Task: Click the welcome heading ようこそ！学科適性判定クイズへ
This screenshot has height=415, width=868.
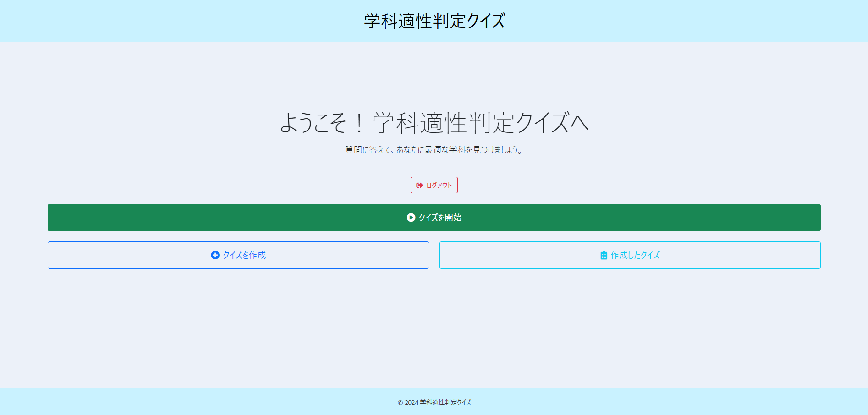Action: [x=434, y=123]
